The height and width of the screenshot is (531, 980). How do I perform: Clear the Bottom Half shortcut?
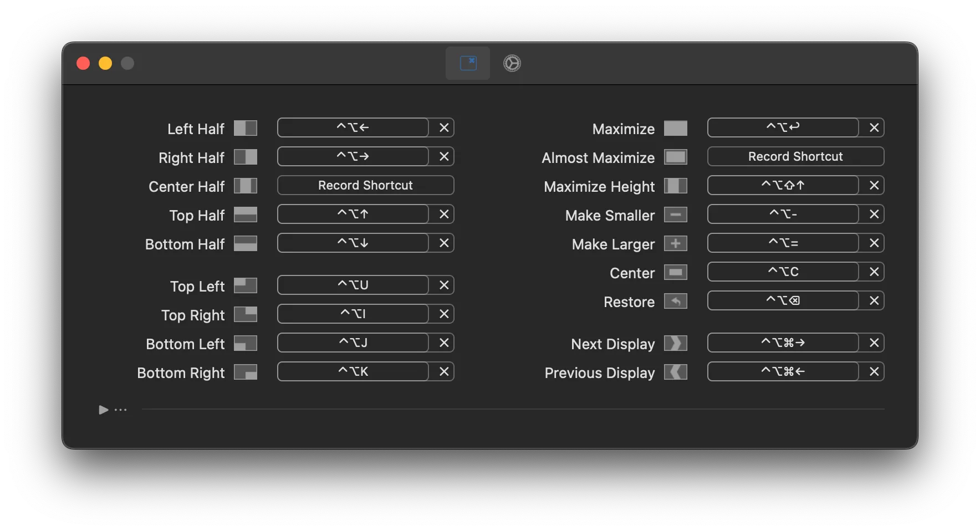[x=443, y=243]
